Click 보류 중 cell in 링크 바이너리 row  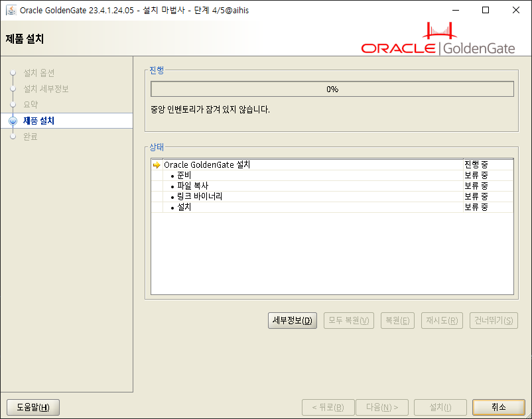click(488, 196)
